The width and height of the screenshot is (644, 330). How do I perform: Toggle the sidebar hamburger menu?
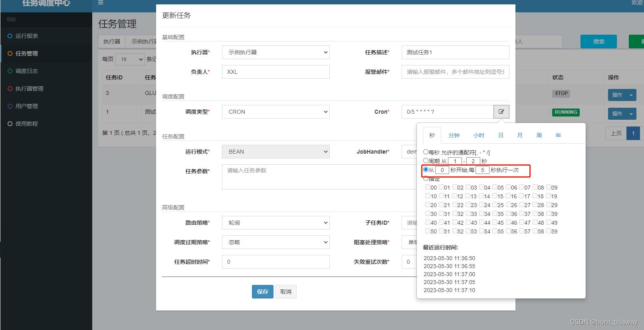tap(101, 2)
